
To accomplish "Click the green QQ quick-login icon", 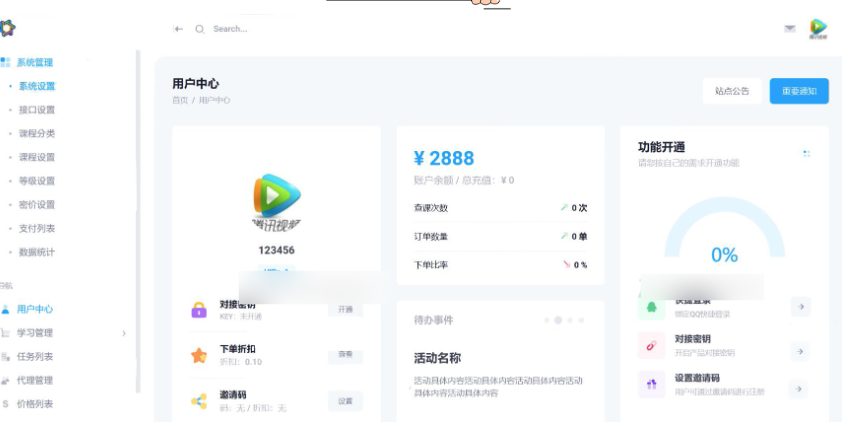I will pyautogui.click(x=651, y=307).
